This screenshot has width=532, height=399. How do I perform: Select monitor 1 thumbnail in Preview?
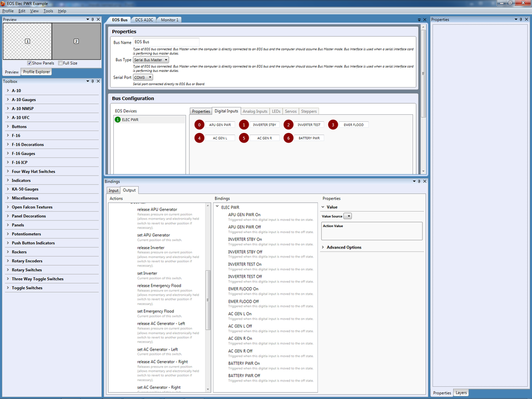pyautogui.click(x=28, y=41)
